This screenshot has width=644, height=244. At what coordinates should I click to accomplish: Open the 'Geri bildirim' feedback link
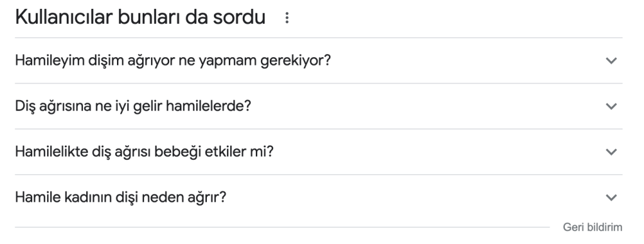point(592,227)
